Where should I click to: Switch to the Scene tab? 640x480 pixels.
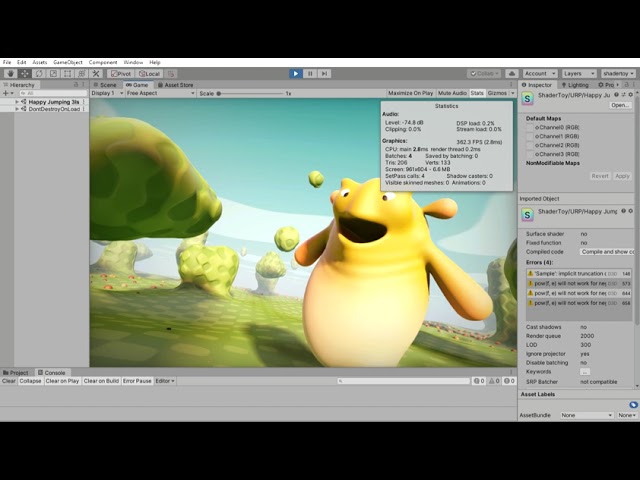(x=105, y=85)
